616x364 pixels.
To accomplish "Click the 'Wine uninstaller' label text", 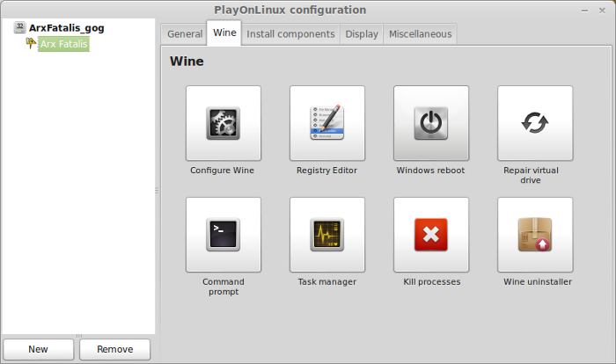I will coord(538,282).
